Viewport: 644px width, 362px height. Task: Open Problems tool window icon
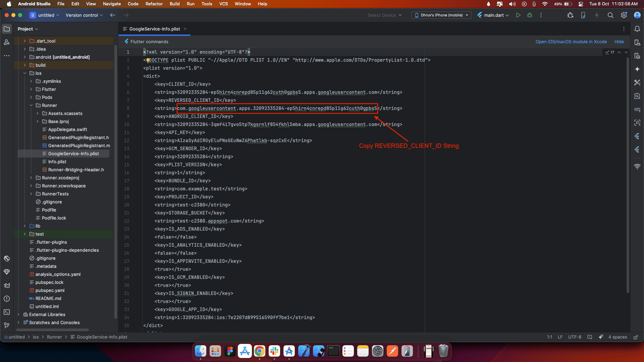coord(7,299)
